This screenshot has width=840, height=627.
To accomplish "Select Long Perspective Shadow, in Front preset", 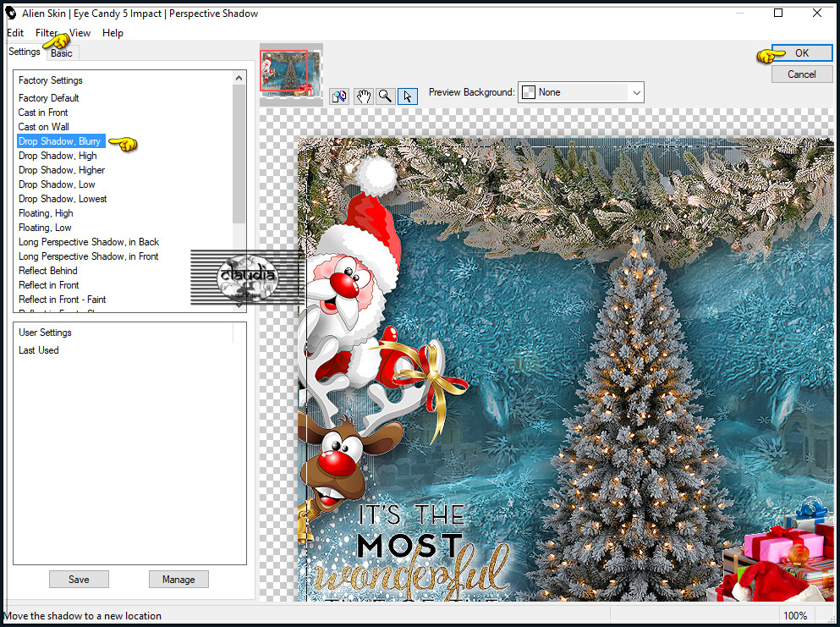I will (88, 256).
